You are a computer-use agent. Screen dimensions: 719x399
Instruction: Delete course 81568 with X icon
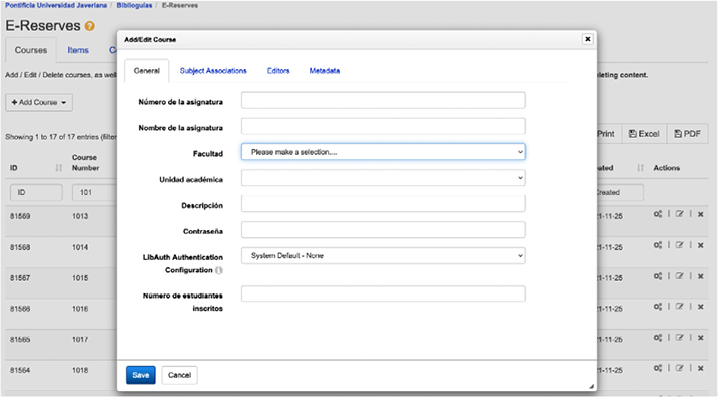[701, 245]
